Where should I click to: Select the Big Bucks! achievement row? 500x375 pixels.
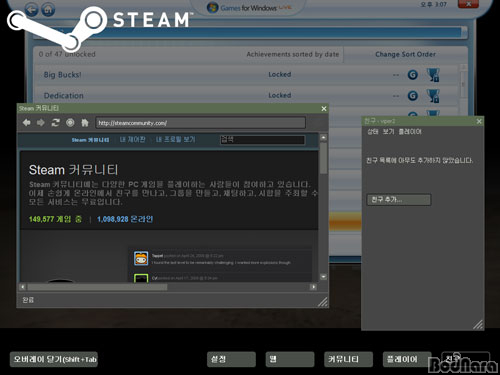[x=247, y=75]
